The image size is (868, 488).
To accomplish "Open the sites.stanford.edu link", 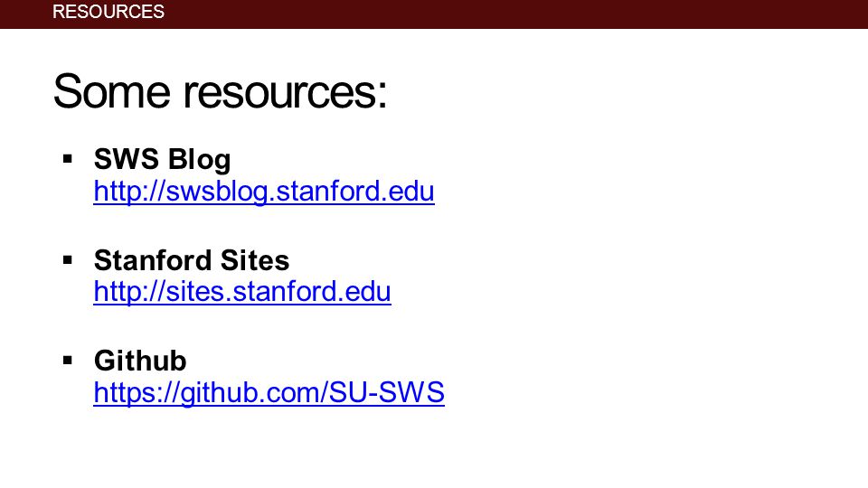I will tap(242, 292).
